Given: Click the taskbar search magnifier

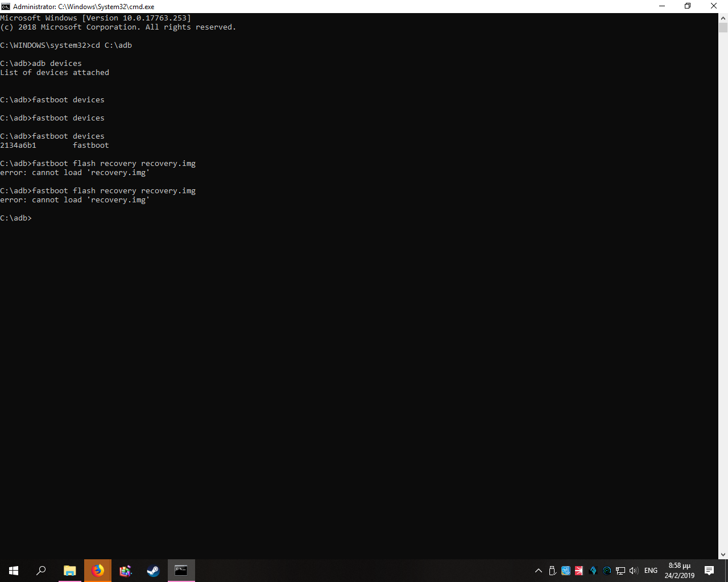Looking at the screenshot, I should pos(41,571).
